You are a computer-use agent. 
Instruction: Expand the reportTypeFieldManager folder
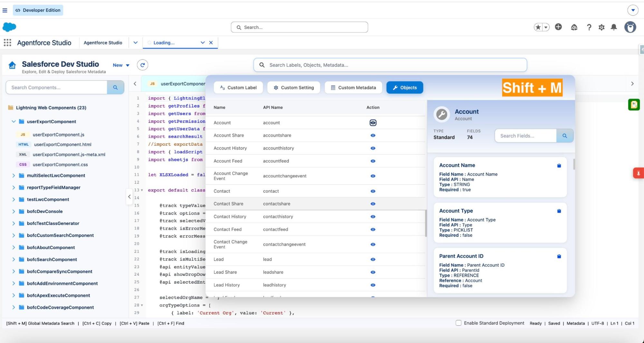(x=14, y=187)
